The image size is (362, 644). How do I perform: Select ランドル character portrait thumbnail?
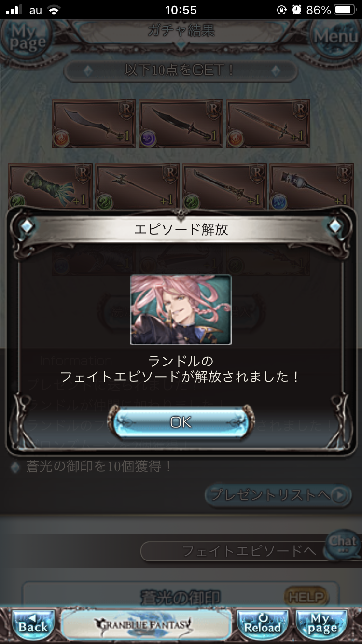tap(181, 309)
